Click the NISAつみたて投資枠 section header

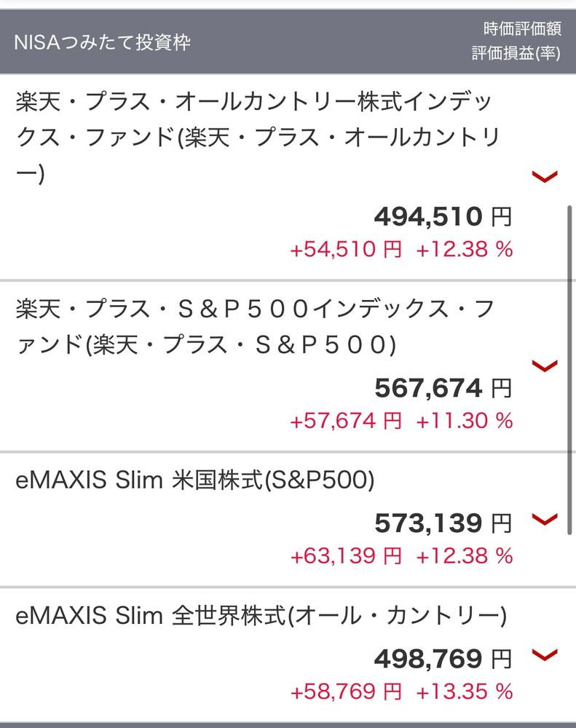[x=103, y=42]
